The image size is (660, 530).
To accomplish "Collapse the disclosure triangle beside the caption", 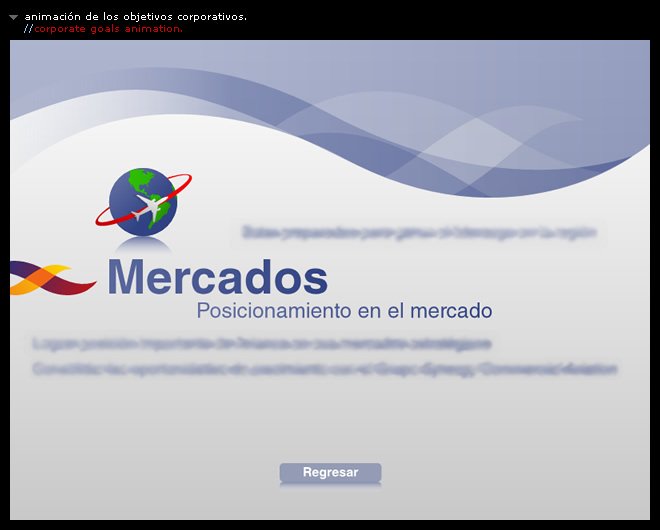I will click(13, 17).
